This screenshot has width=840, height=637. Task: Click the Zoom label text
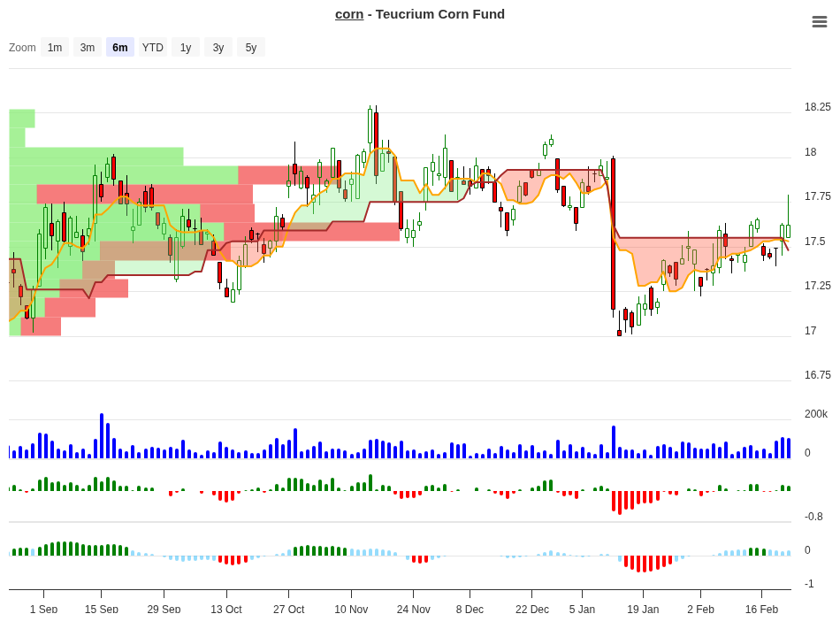click(22, 47)
